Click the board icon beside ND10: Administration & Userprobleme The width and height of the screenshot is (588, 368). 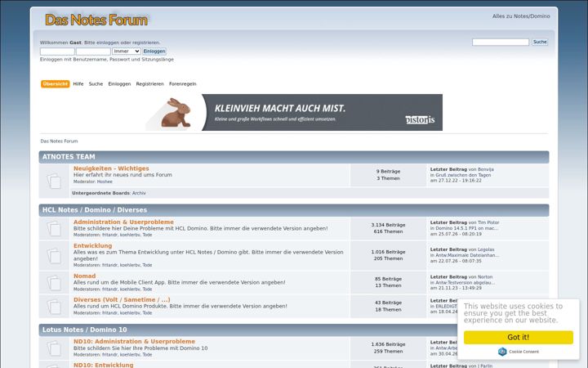54,348
